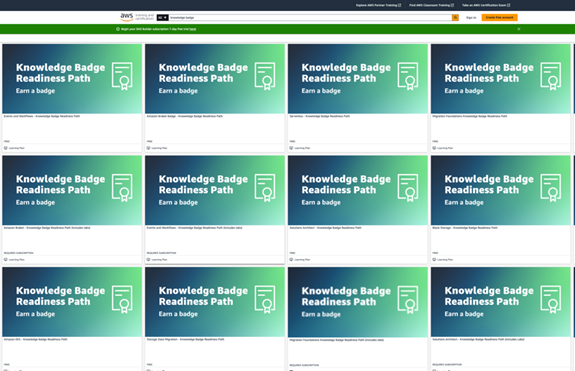Click Learning Plan icon on Amazon Braket labs card
This screenshot has height=371, width=575.
[6, 260]
